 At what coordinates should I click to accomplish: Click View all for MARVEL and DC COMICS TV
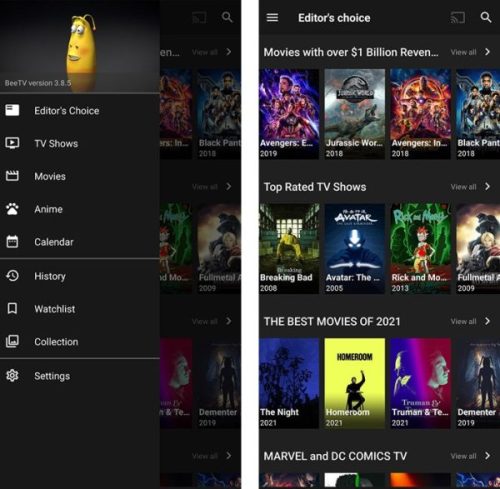click(x=463, y=456)
